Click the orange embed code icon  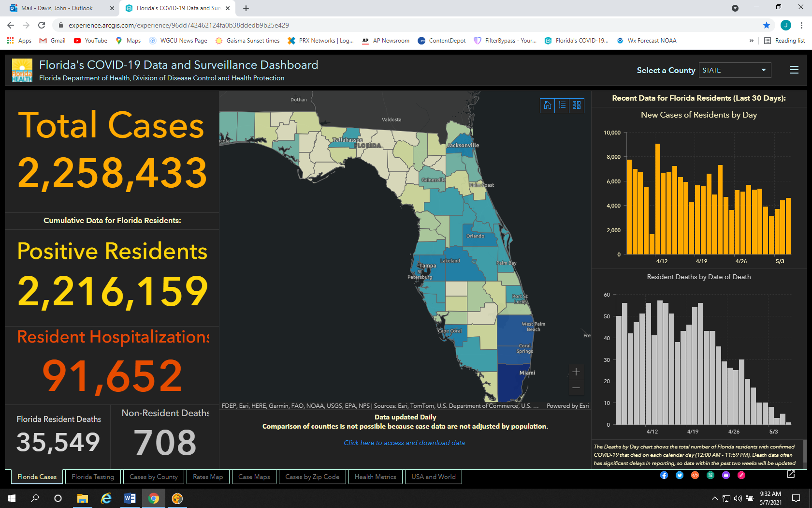tap(695, 475)
